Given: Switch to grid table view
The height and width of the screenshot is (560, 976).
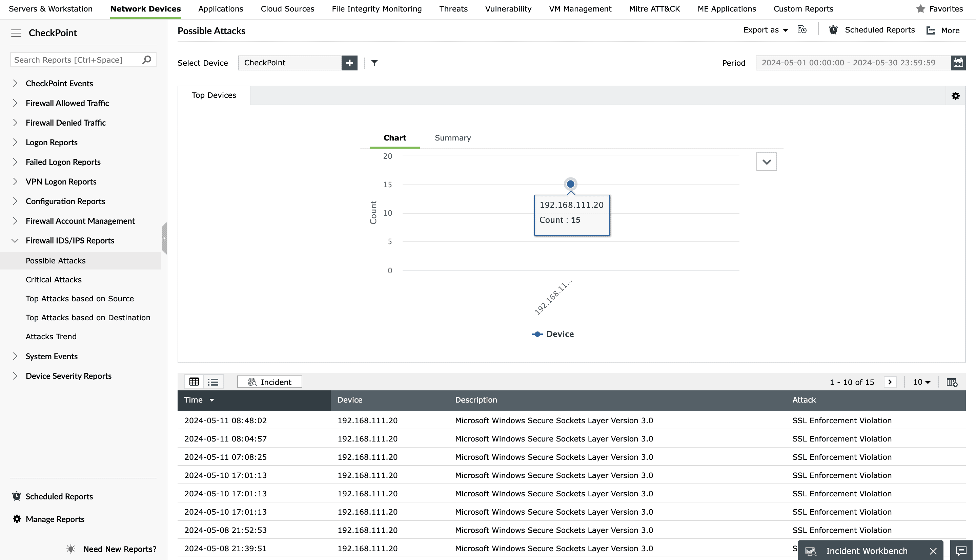Looking at the screenshot, I should [194, 382].
